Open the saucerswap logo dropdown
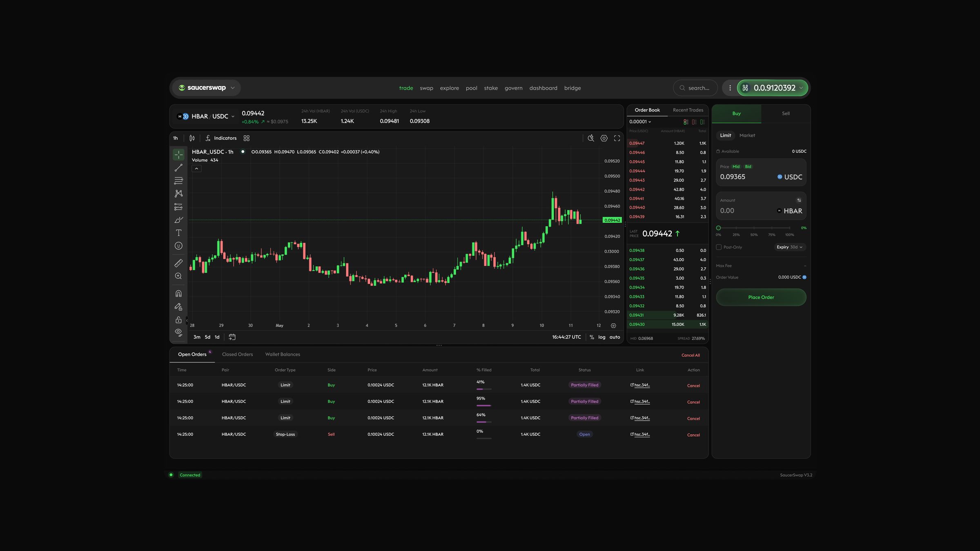980x551 pixels. [x=207, y=88]
